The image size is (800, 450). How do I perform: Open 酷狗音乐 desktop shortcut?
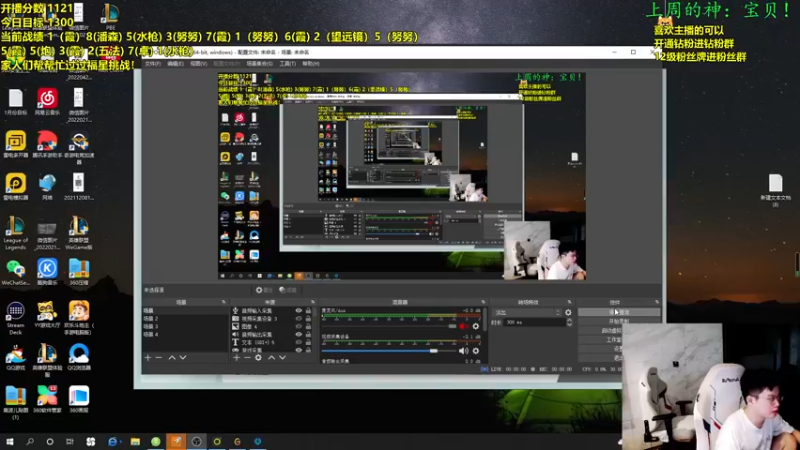coord(47,271)
